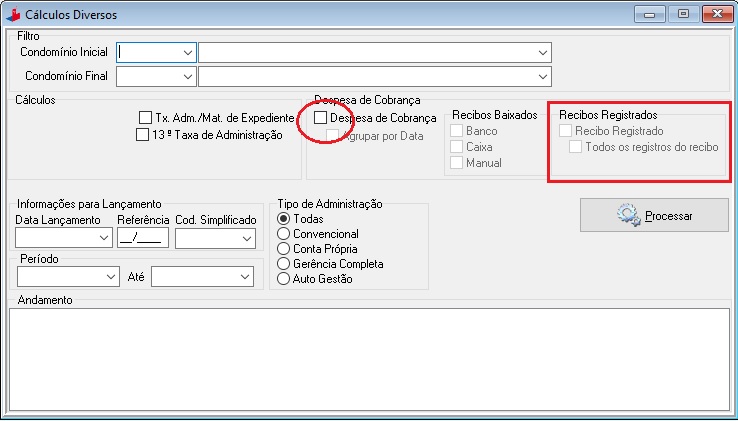Click the Referência input field
The height and width of the screenshot is (421, 738).
pyautogui.click(x=143, y=238)
